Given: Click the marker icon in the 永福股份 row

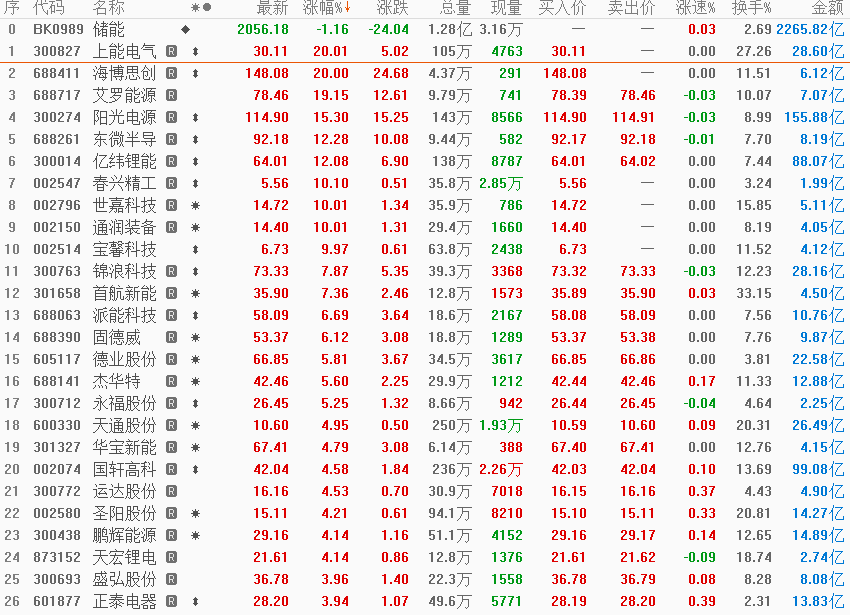Looking at the screenshot, I should click(x=196, y=403).
